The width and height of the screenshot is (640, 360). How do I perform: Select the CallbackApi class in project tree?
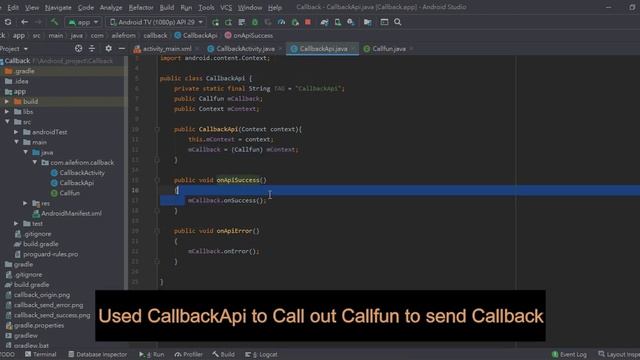pos(72,183)
